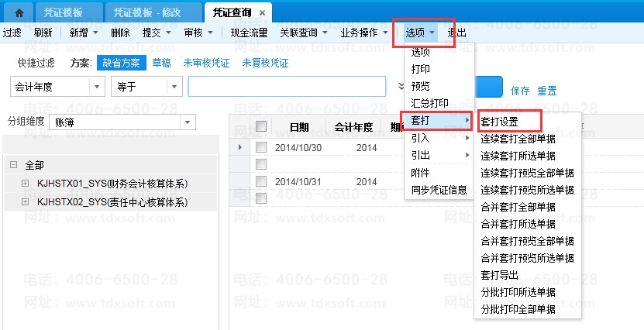Open the 等于 operator dropdown
The width and height of the screenshot is (644, 330).
pyautogui.click(x=174, y=87)
